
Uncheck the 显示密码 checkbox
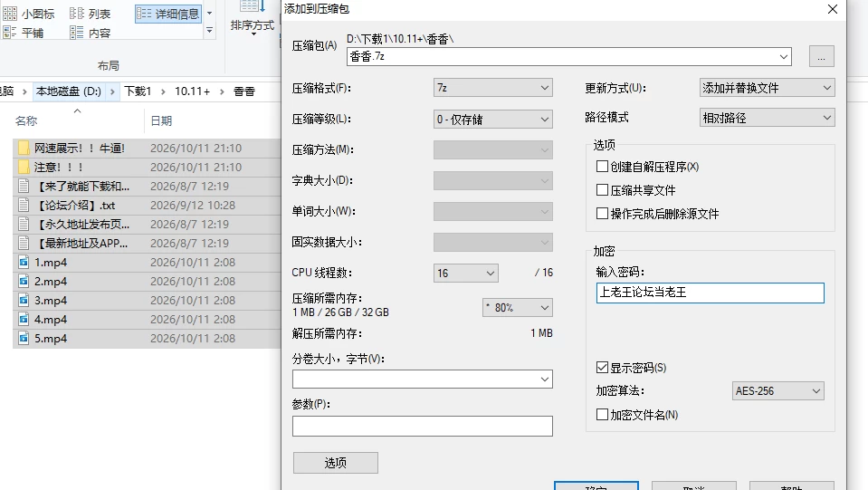pyautogui.click(x=602, y=367)
